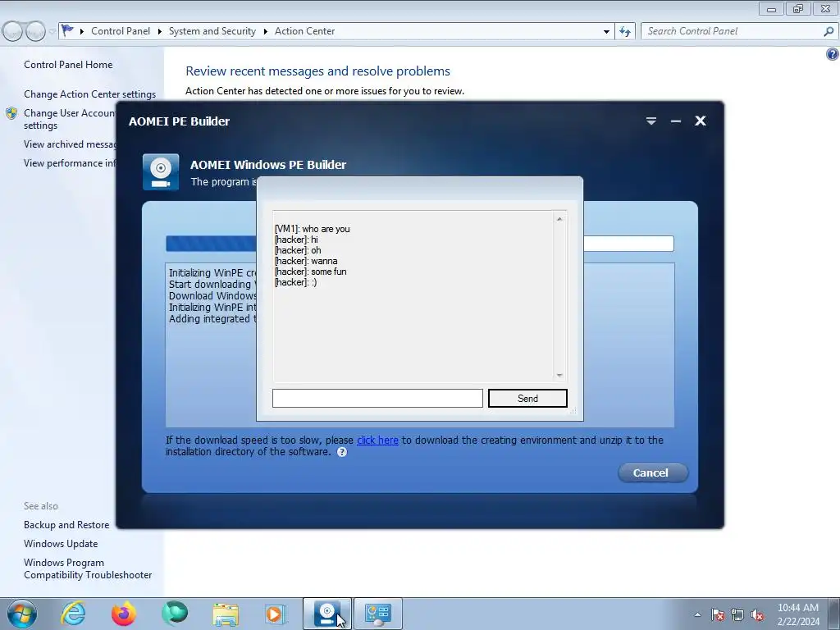This screenshot has width=840, height=630.
Task: Open Control Panel help icon
Action: tap(832, 54)
